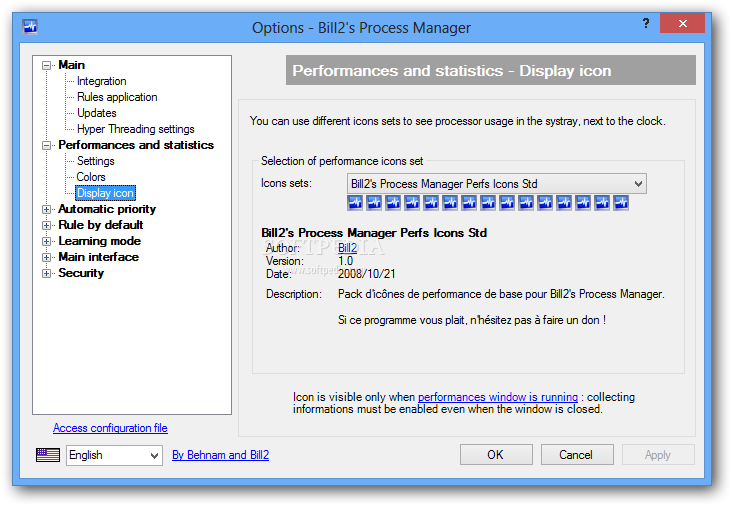Collapse Performances and statistics node
The image size is (732, 506).
(46, 146)
